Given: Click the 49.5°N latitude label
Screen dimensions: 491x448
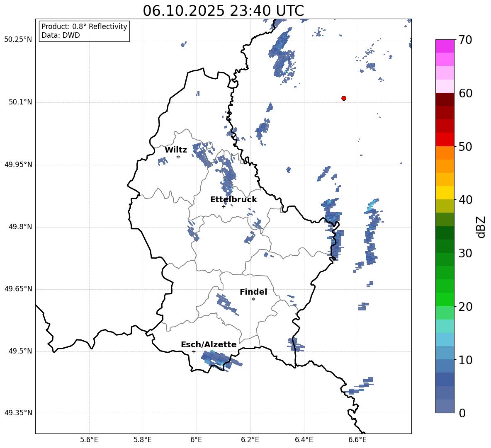Looking at the screenshot, I should [21, 351].
